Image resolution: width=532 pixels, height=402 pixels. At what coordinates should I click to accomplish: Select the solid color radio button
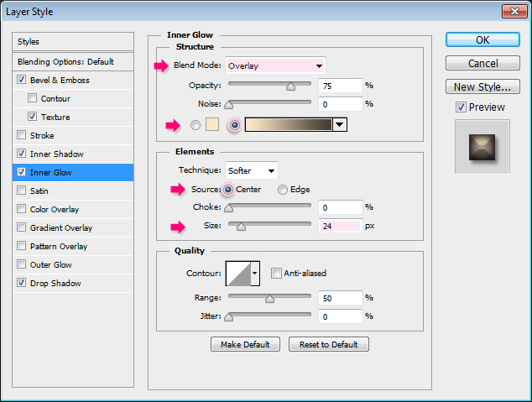point(196,125)
